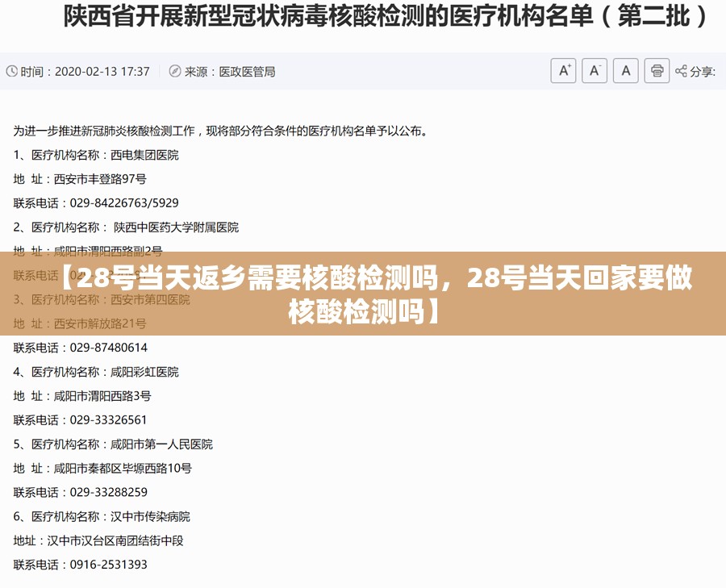Click phone number 029-33288259
This screenshot has height=588, width=726.
point(108,492)
